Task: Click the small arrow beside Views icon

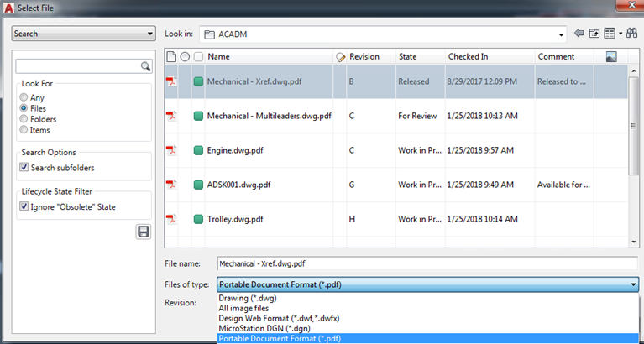Action: click(620, 34)
